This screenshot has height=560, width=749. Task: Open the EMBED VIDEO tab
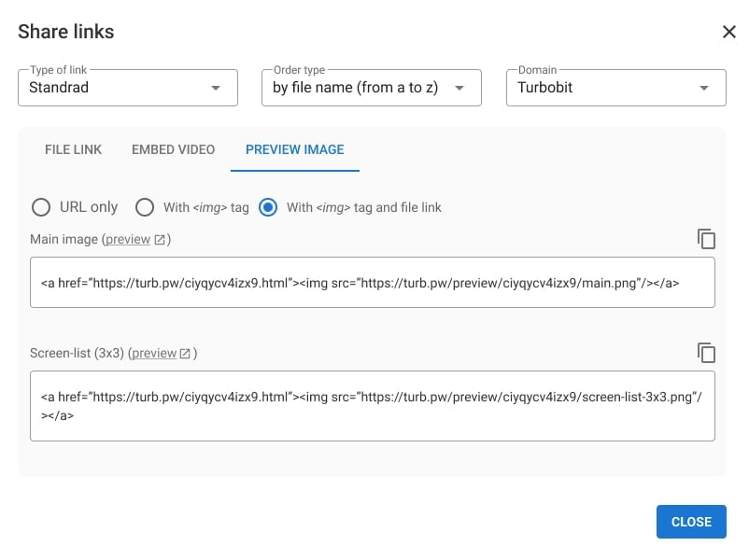tap(173, 149)
